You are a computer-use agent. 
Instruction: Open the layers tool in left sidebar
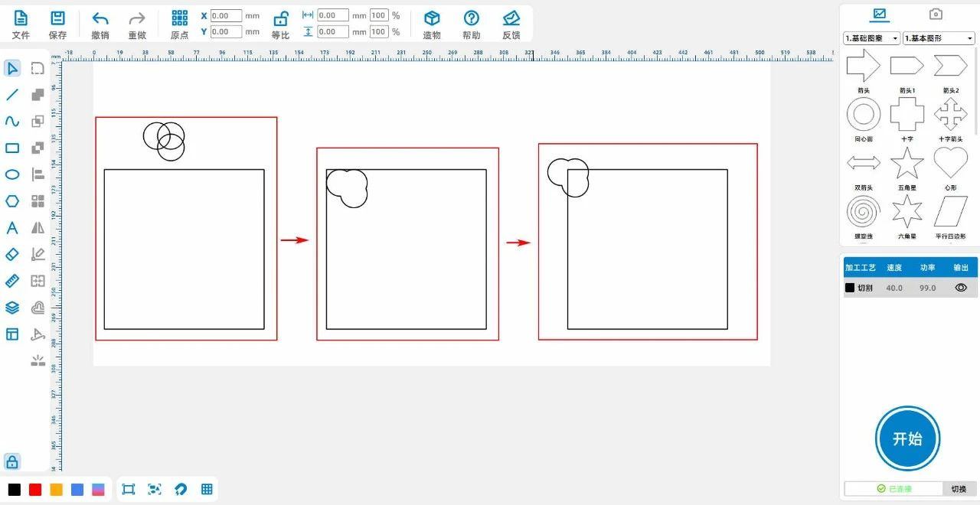(x=12, y=308)
